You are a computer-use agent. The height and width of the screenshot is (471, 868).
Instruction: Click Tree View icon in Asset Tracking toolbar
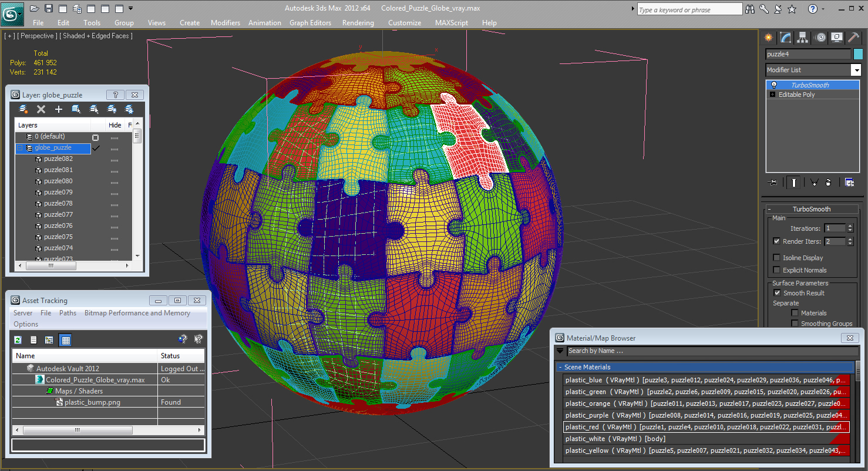click(x=49, y=340)
